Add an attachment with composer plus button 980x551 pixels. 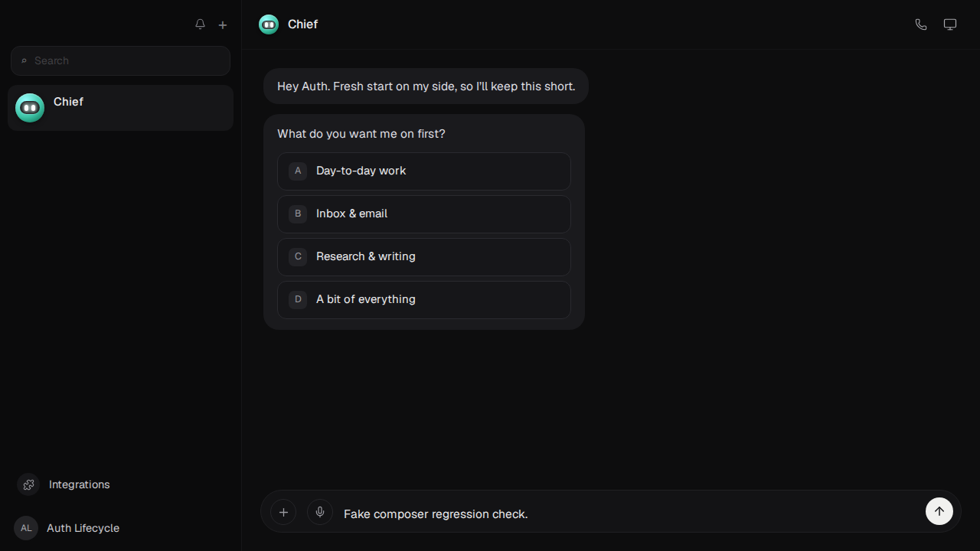click(x=283, y=512)
